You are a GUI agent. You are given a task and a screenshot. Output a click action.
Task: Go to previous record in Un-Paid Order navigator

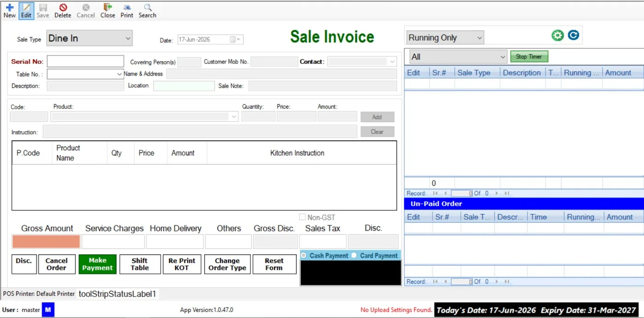point(445,282)
